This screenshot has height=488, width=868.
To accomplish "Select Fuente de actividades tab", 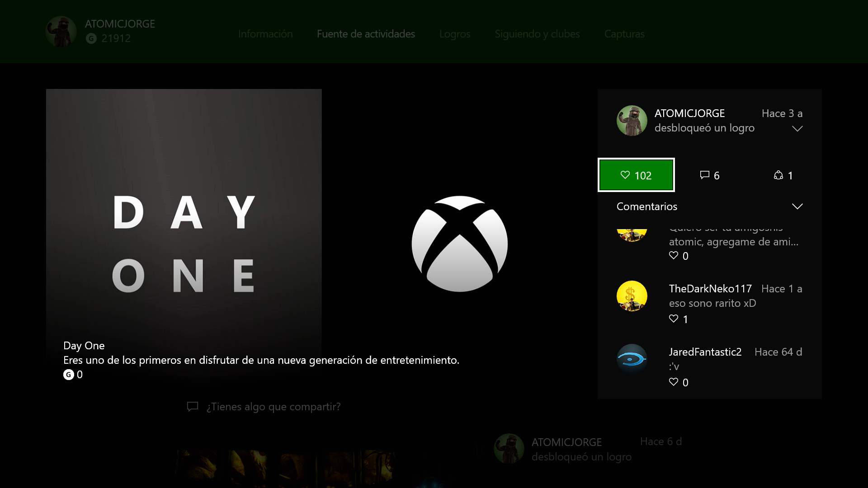I will coord(365,34).
